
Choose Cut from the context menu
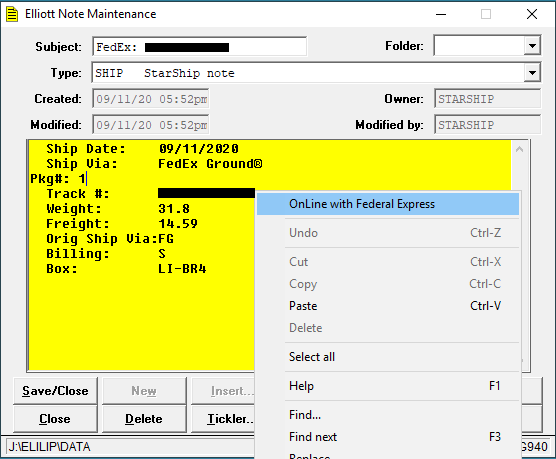[x=388, y=262]
